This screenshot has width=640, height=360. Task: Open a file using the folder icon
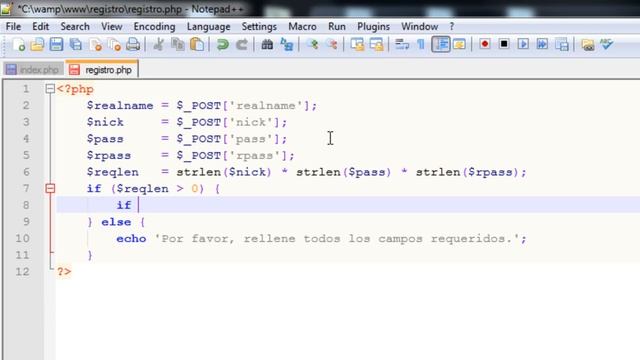point(37,44)
